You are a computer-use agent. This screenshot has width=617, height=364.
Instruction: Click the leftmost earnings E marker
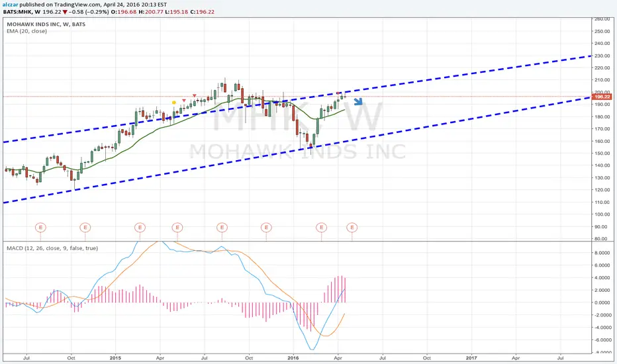click(40, 228)
